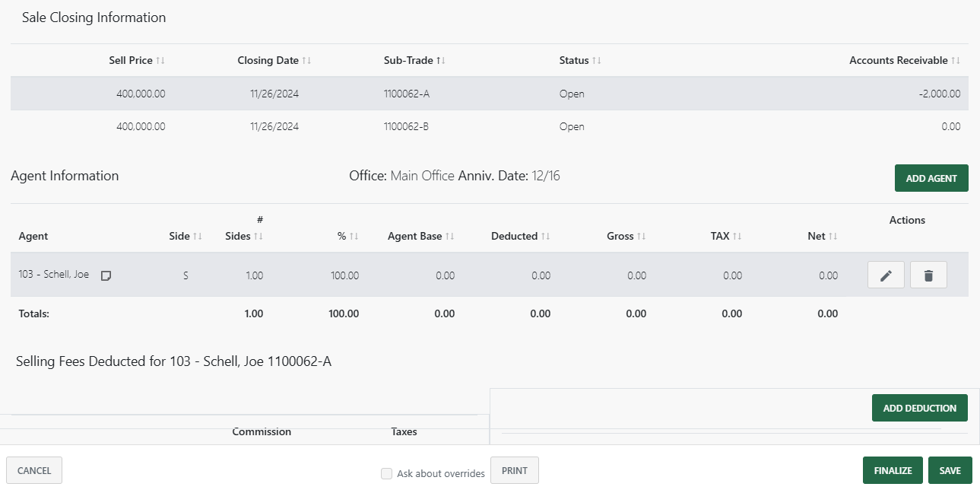
Task: Open the note icon beside 103 - Schell, Joe
Action: click(106, 275)
